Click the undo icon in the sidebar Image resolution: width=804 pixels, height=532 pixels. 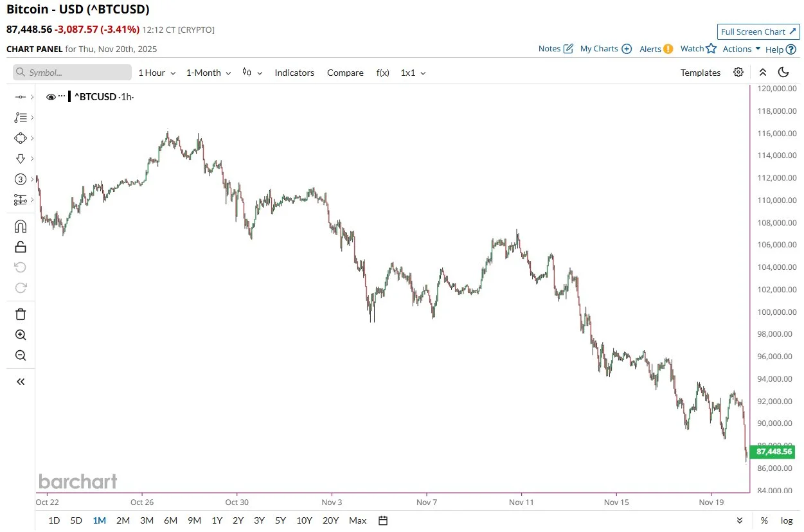(x=20, y=267)
